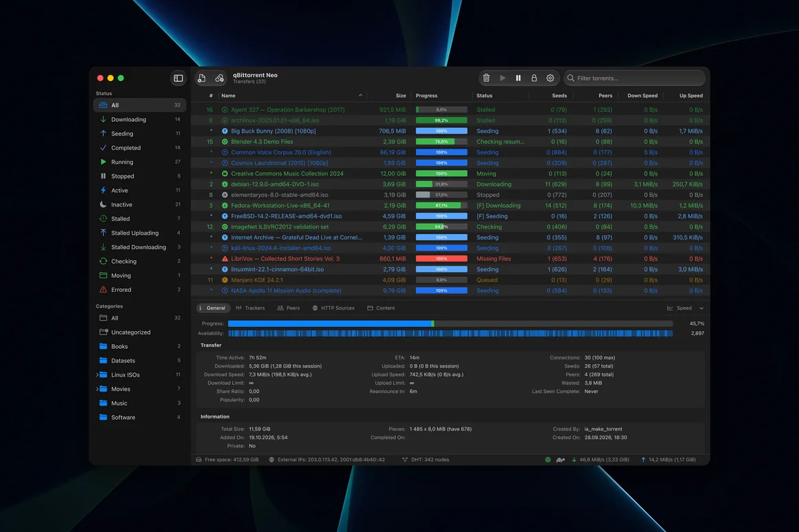Click the Free space status entry

pyautogui.click(x=227, y=460)
